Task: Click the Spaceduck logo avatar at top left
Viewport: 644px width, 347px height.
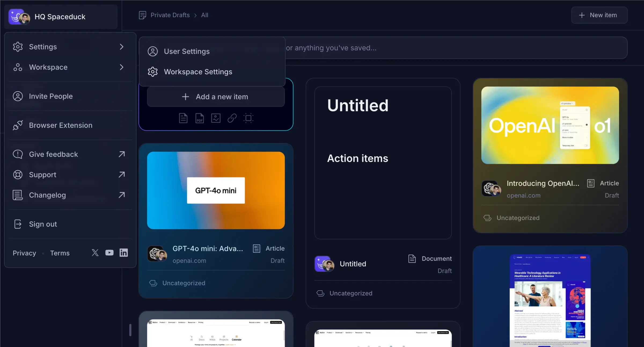Action: [19, 17]
